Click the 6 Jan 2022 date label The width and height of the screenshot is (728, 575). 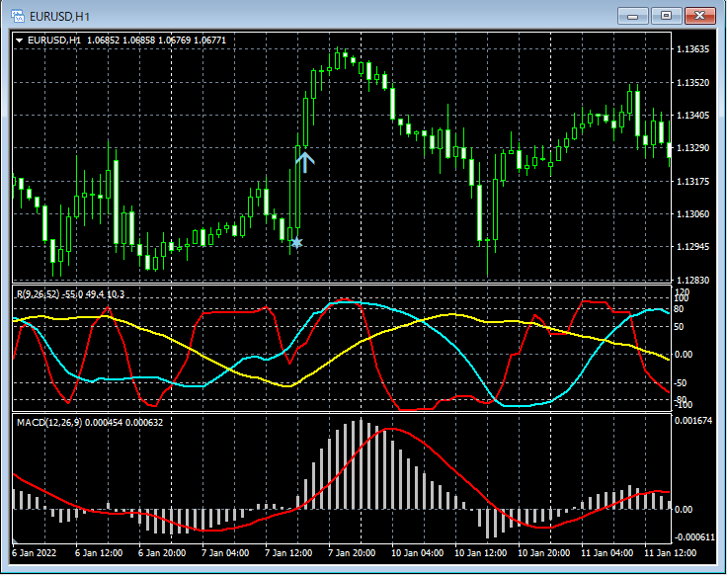click(x=34, y=552)
